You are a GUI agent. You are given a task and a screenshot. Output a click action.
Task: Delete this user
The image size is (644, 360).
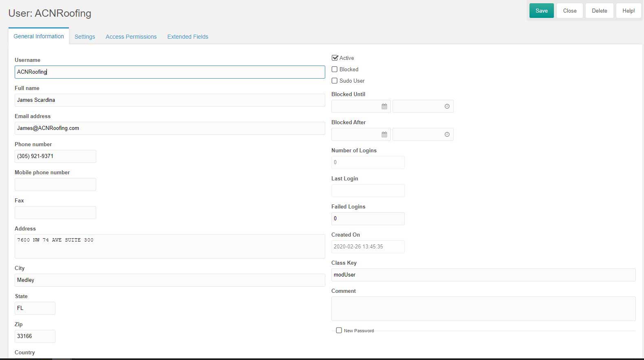[x=599, y=11]
